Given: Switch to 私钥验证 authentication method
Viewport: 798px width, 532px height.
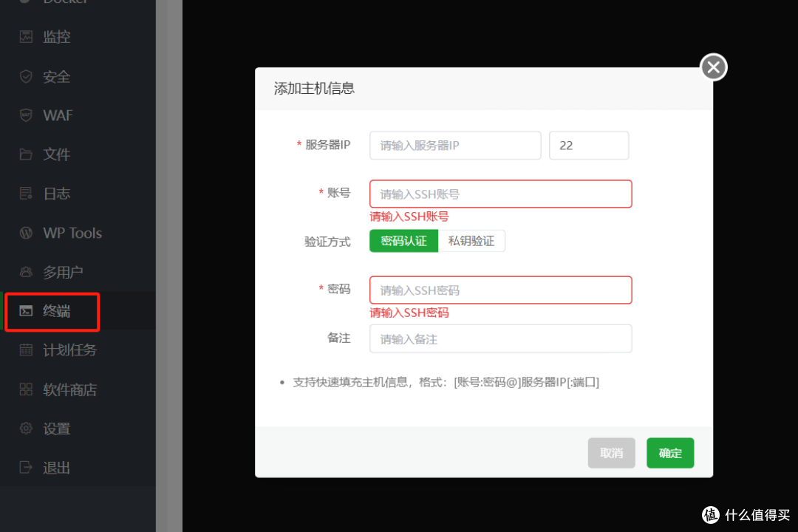Looking at the screenshot, I should tap(471, 241).
